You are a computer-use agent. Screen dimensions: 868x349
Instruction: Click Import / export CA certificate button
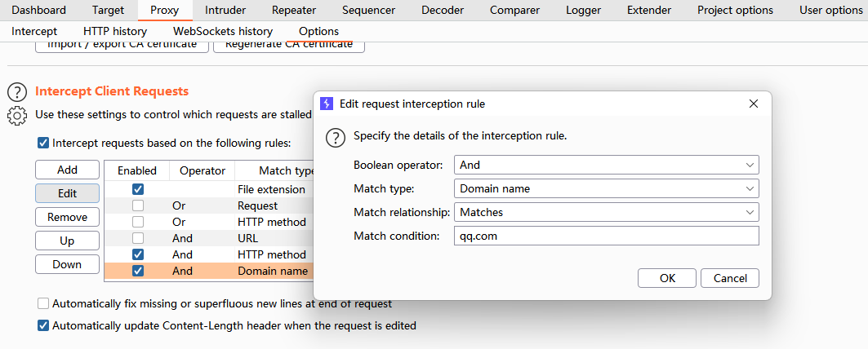click(x=122, y=46)
